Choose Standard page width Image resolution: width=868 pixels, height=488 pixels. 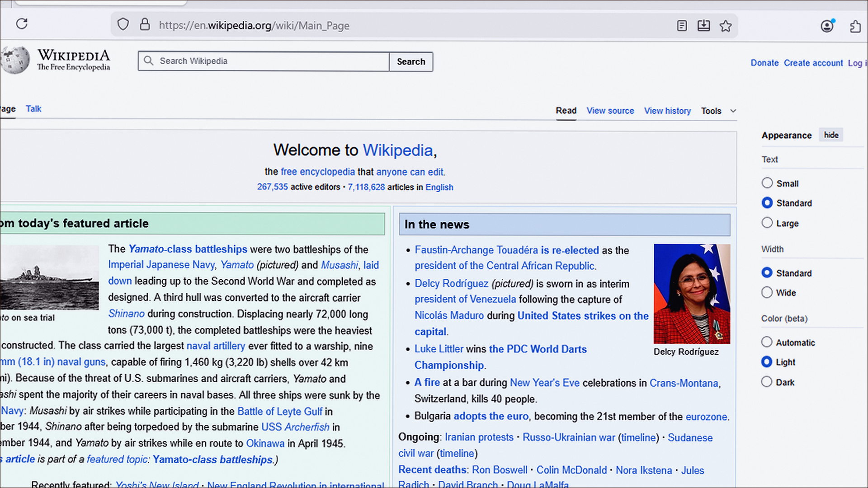tap(767, 272)
